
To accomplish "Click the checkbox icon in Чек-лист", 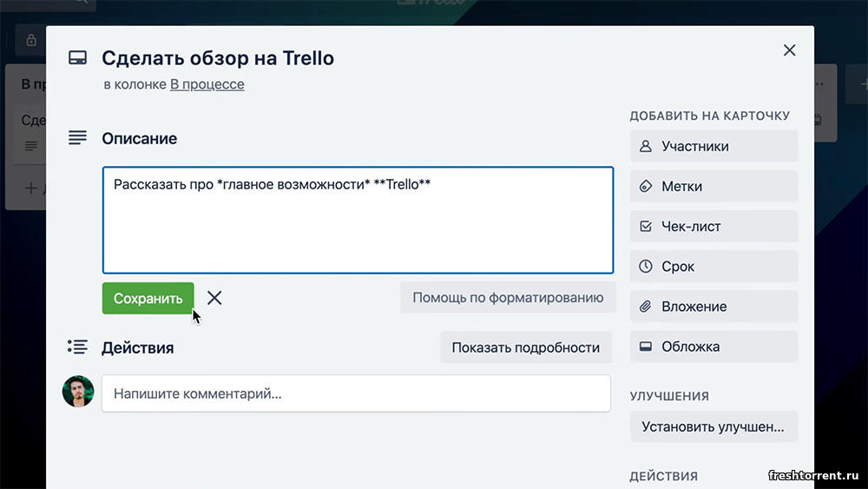I will click(x=646, y=226).
